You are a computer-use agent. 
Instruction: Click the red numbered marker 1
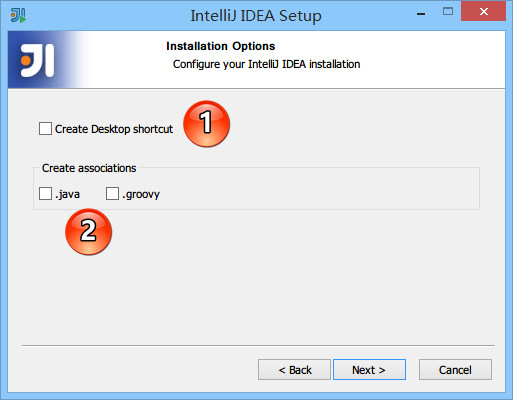click(206, 124)
